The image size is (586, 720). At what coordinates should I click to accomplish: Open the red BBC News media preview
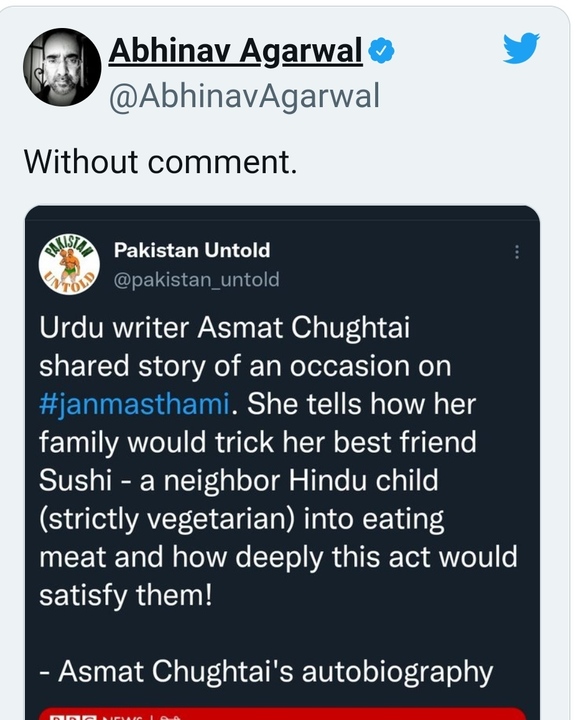pos(282,714)
